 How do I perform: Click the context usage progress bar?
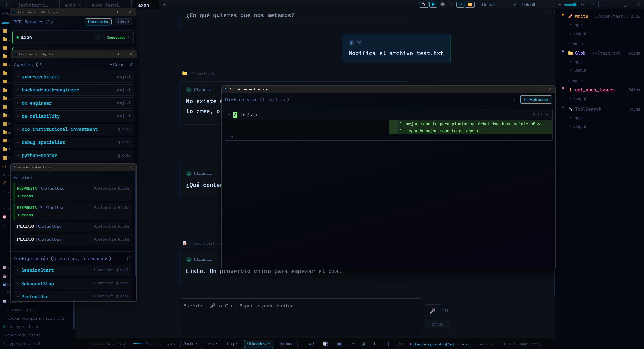tap(97, 344)
